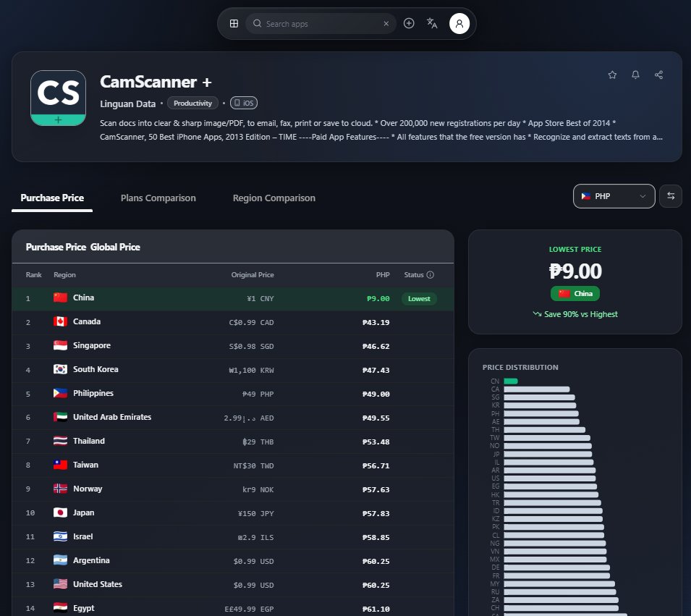Click the Status info icon
691x616 pixels.
[430, 275]
